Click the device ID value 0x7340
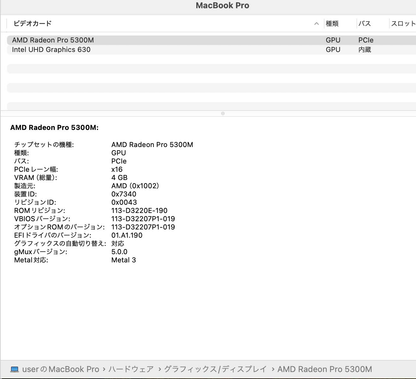Viewport: 416px width, 379px height. pyautogui.click(x=124, y=194)
